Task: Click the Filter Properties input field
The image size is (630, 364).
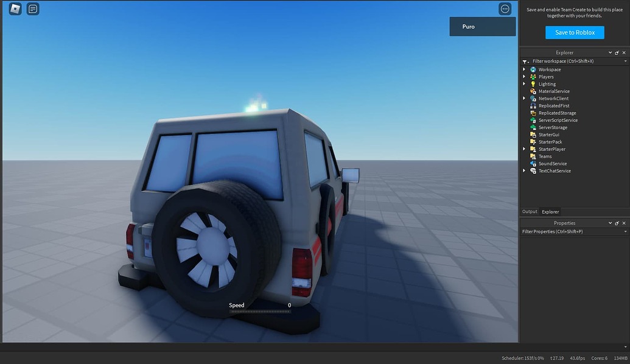Action: (560, 231)
